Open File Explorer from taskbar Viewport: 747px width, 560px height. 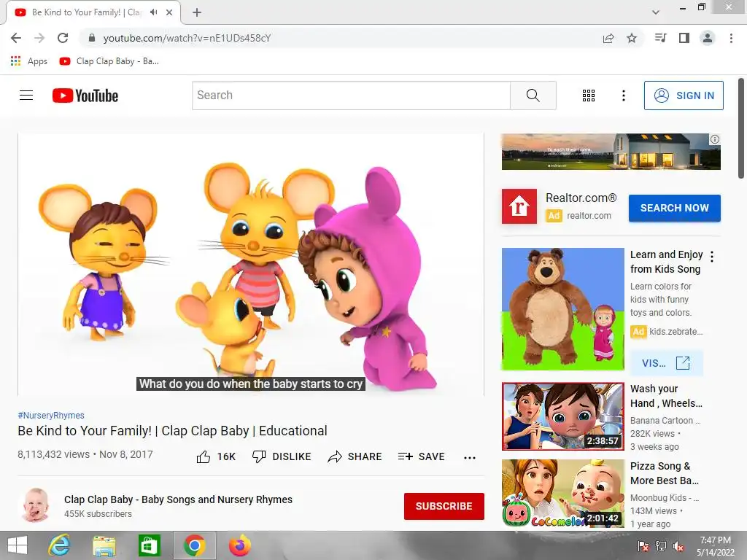(x=104, y=545)
